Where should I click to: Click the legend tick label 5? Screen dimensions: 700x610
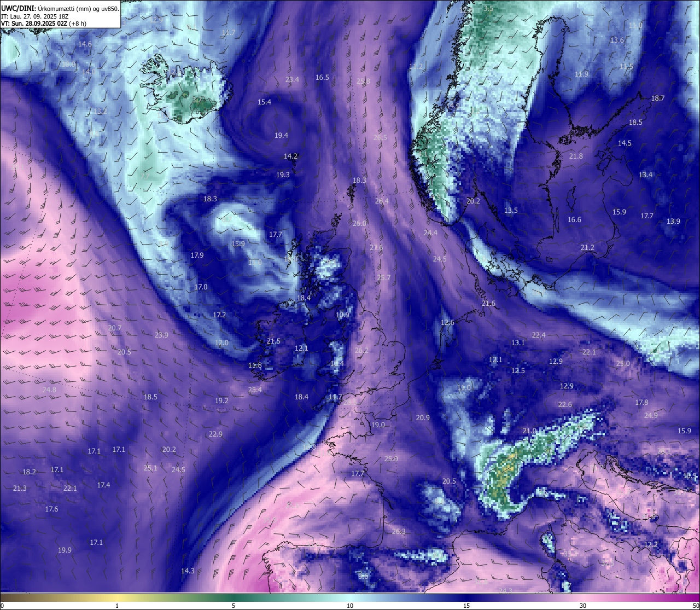pyautogui.click(x=234, y=606)
